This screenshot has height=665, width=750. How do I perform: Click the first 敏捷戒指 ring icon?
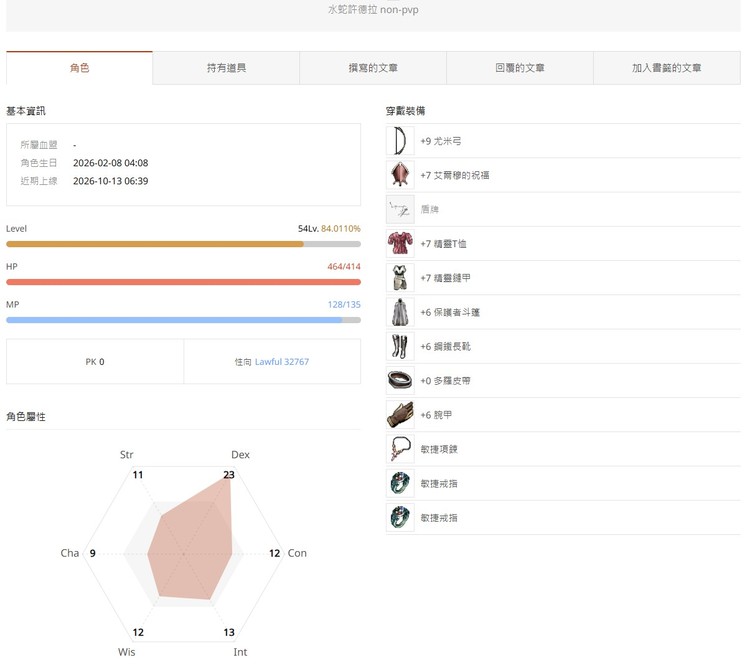pos(400,484)
